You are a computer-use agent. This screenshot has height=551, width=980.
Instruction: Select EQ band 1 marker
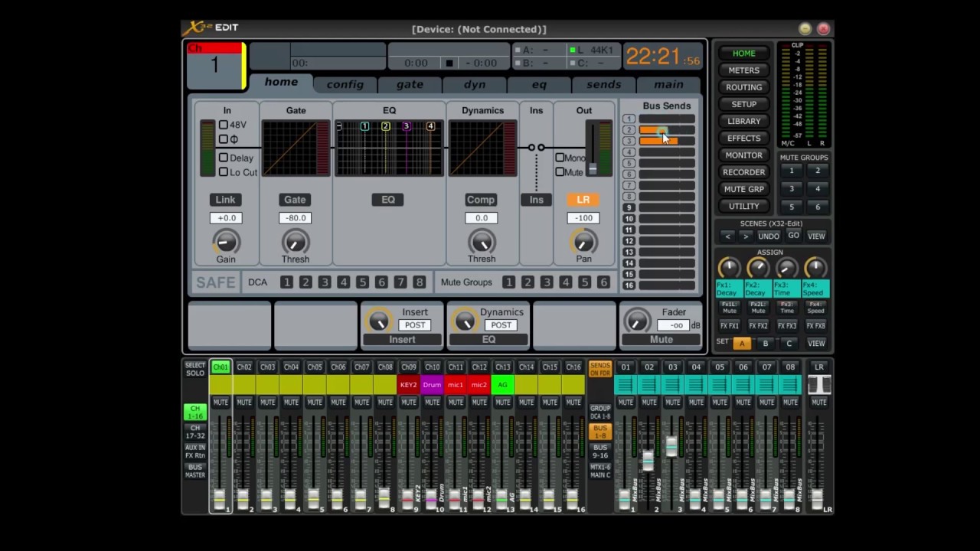(x=364, y=126)
